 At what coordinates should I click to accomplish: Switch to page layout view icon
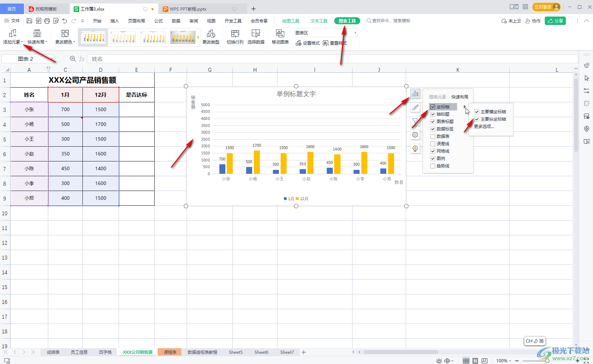click(x=475, y=360)
